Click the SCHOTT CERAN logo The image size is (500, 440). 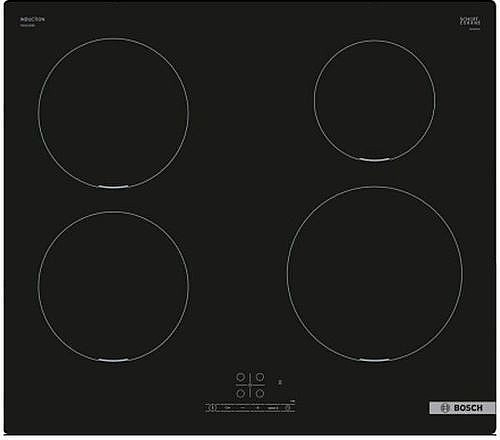pyautogui.click(x=470, y=21)
